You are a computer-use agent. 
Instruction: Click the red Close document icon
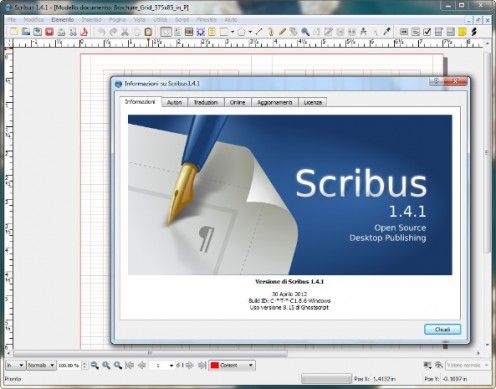49,32
